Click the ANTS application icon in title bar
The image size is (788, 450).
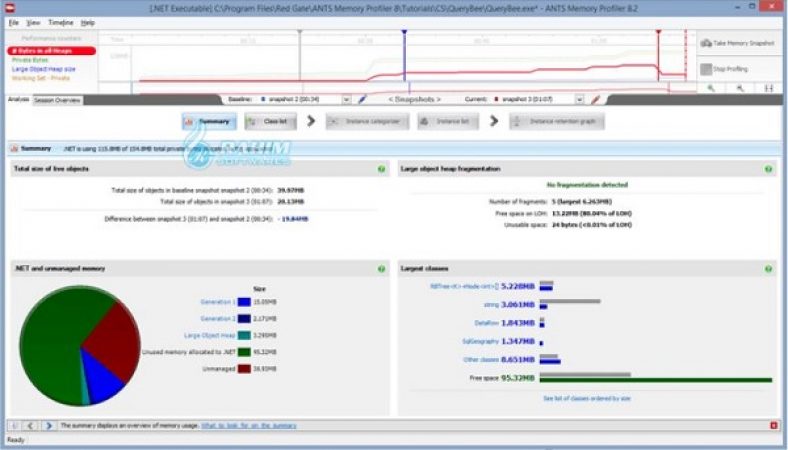[x=9, y=8]
